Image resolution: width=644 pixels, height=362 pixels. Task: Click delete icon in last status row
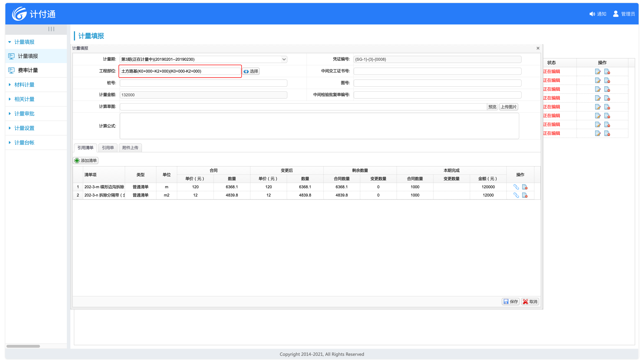pyautogui.click(x=607, y=133)
